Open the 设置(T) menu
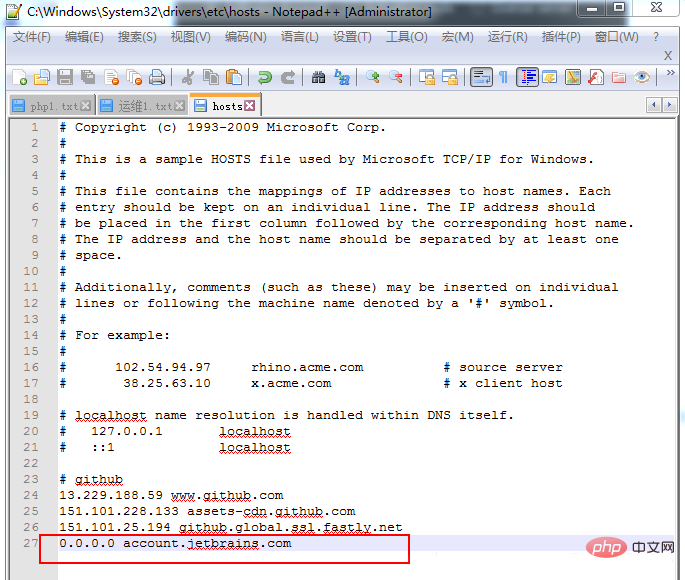 tap(352, 37)
